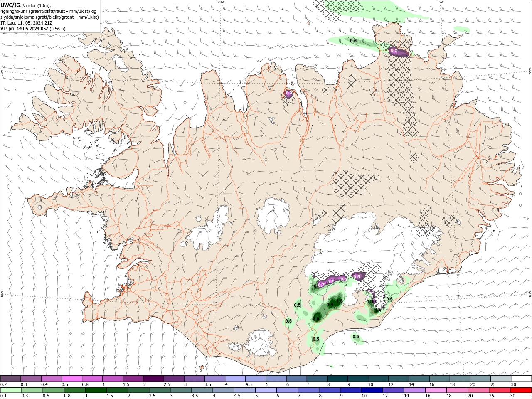Click the '0.2' label in the snow legend
This screenshot has width=532, height=399.
pos(3,384)
